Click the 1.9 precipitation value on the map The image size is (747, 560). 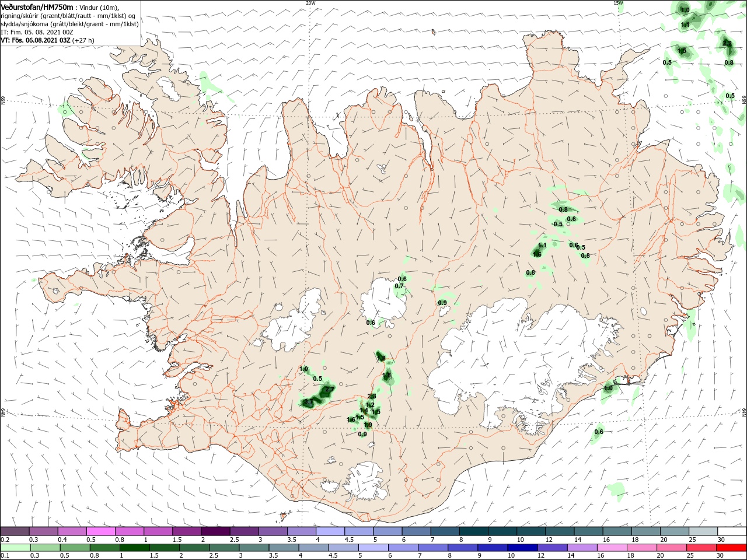pyautogui.click(x=368, y=425)
